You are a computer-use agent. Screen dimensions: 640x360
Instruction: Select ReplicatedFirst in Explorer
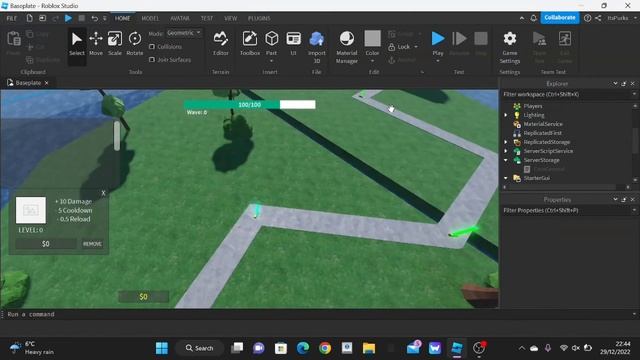click(542, 133)
